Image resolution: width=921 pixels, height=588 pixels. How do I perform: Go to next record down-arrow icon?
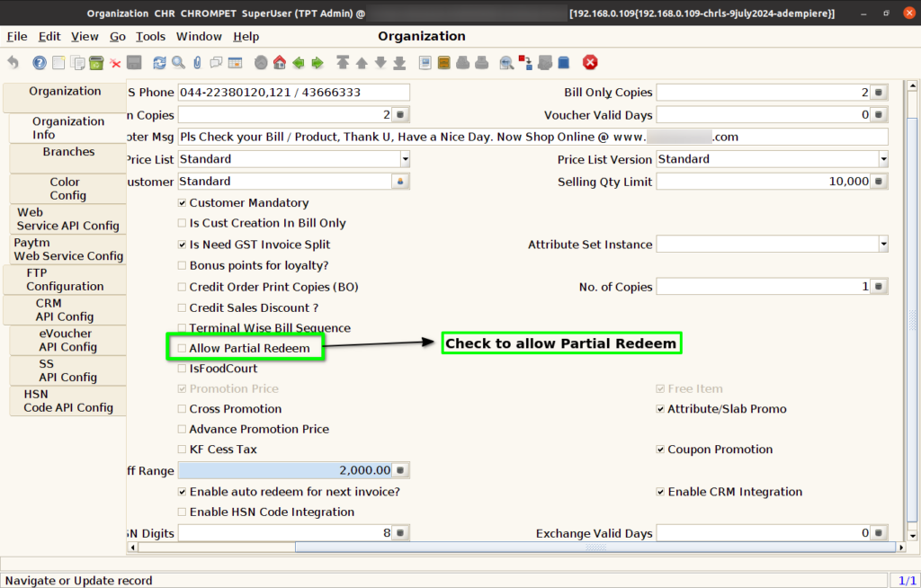coord(380,62)
